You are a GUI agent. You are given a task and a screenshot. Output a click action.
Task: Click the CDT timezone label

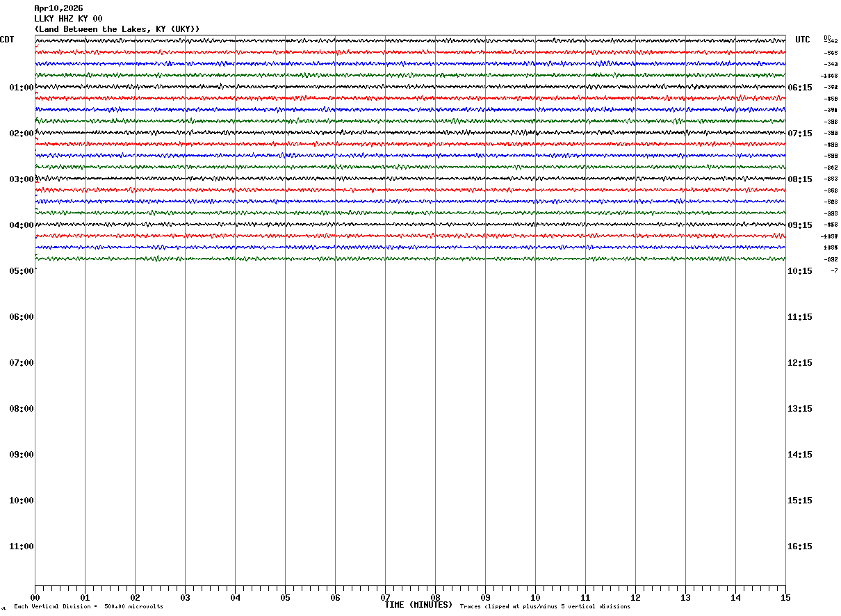[7, 40]
